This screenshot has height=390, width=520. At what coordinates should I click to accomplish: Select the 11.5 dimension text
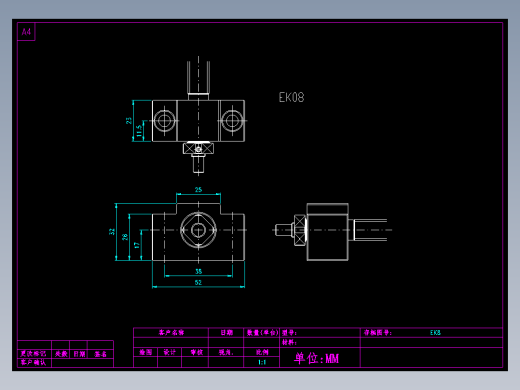[x=139, y=131]
